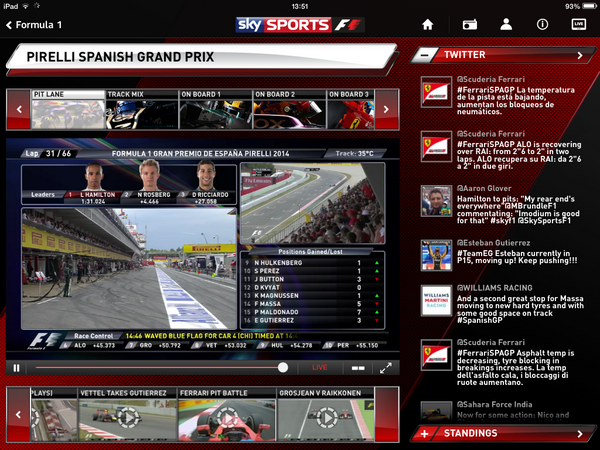The image size is (600, 450).
Task: Tap 'Track: 35°C' temperature readout
Action: click(354, 153)
